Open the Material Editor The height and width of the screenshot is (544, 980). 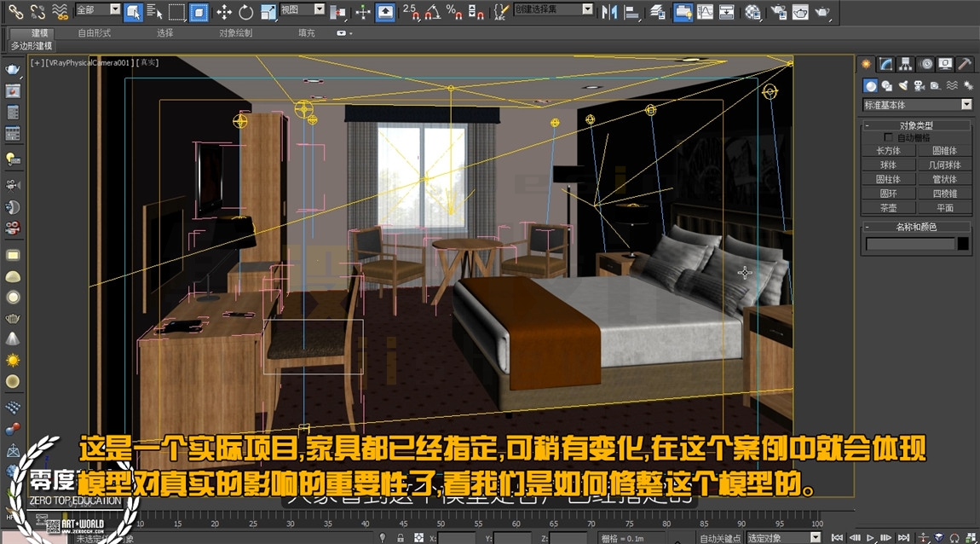[752, 11]
